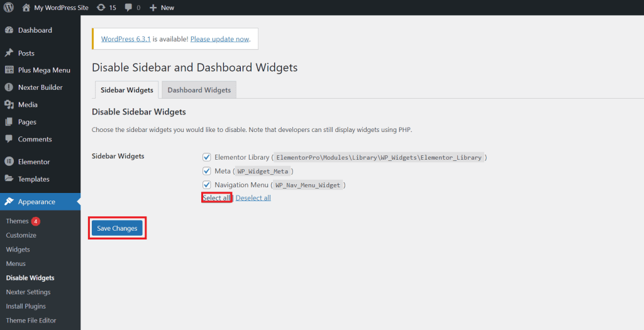Open the Customize submenu item
This screenshot has width=644, height=330.
point(21,235)
